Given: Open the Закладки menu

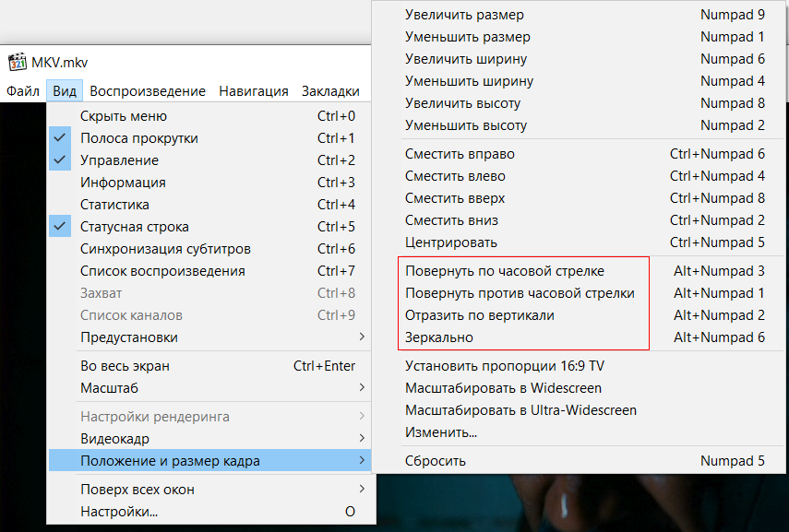Looking at the screenshot, I should (x=330, y=91).
